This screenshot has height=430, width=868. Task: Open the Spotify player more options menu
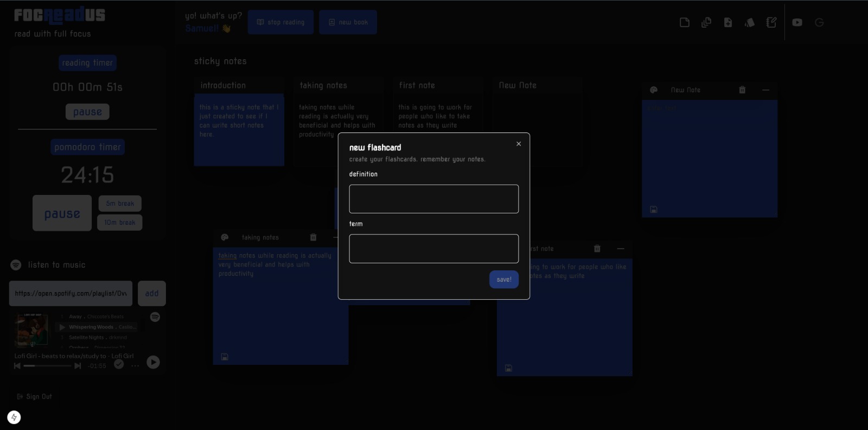pos(135,365)
